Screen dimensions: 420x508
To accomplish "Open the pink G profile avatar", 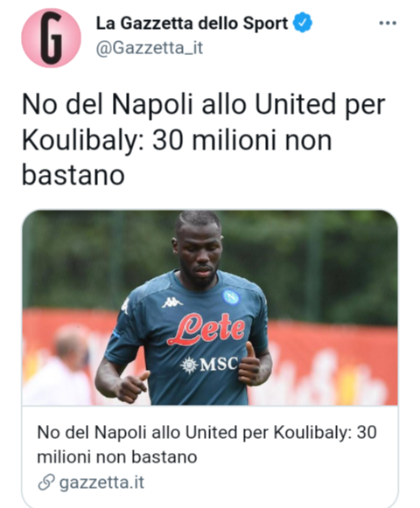I will pos(51,38).
